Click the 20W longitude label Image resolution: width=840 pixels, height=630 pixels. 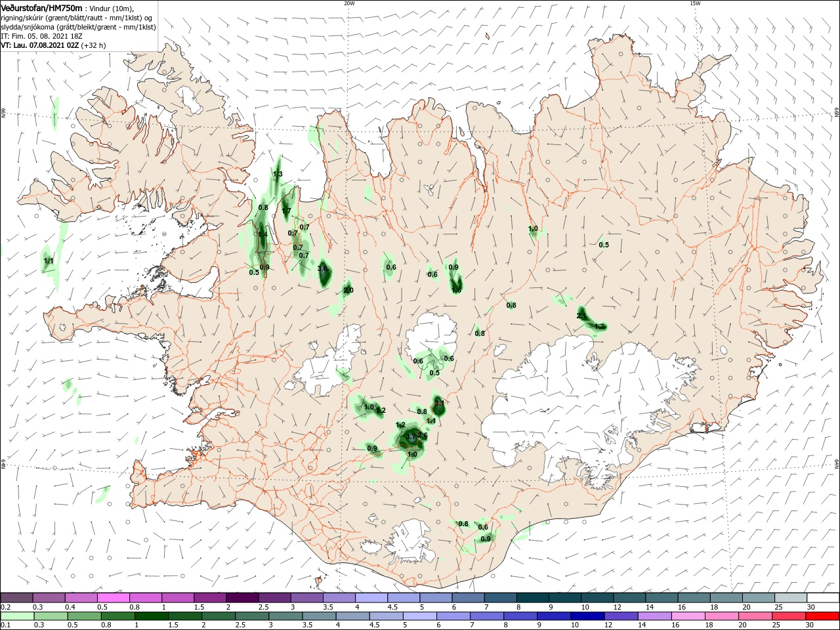point(349,3)
